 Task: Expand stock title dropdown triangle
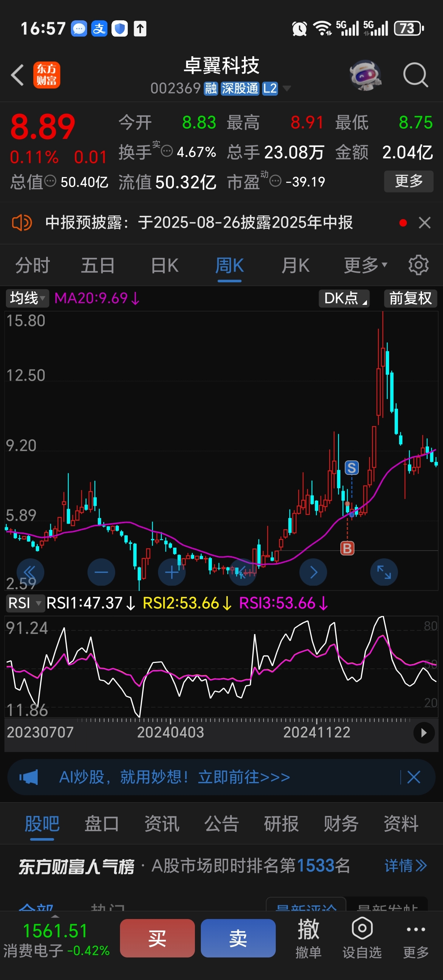287,89
